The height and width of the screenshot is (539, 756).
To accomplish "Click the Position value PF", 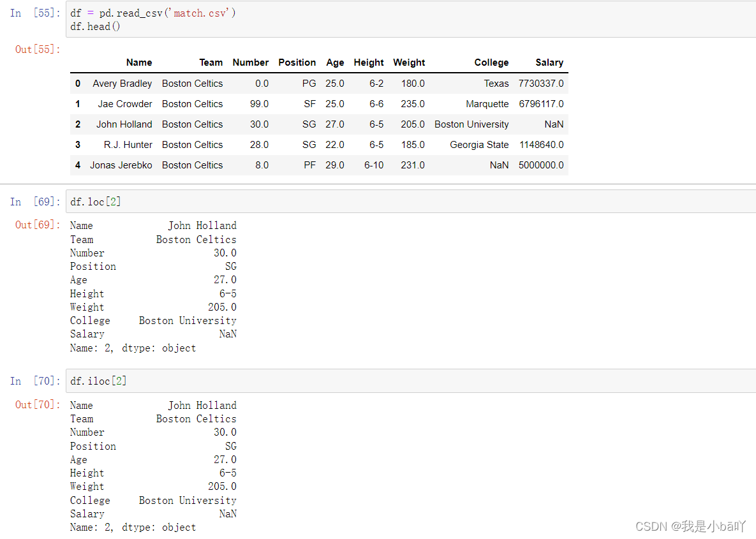I will (310, 165).
